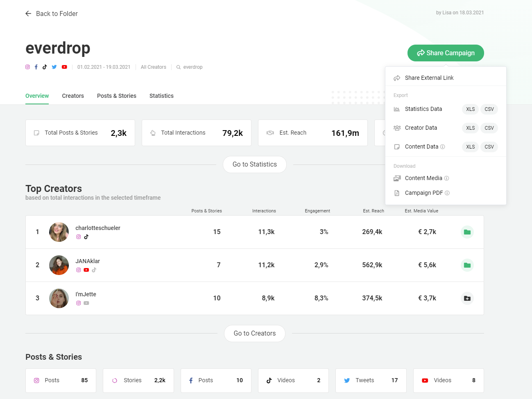Switch to the Statistics tab
Image resolution: width=532 pixels, height=399 pixels.
click(x=161, y=96)
